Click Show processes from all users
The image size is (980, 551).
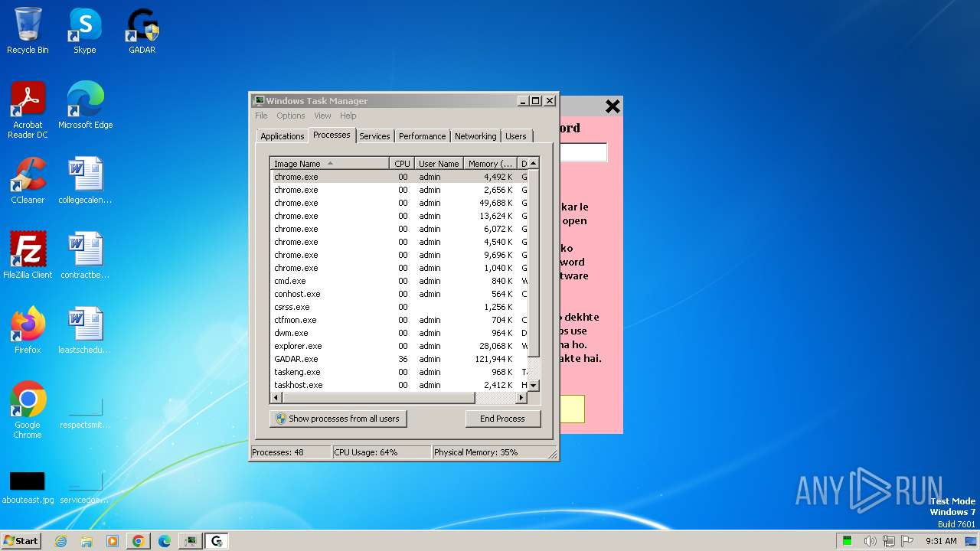(338, 419)
